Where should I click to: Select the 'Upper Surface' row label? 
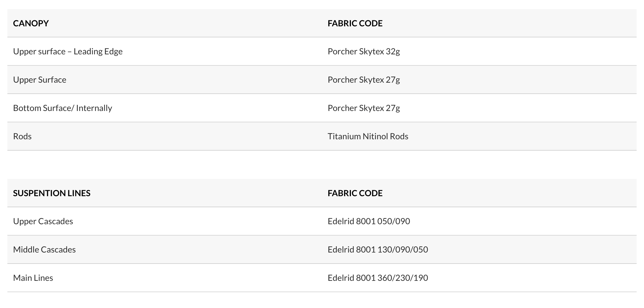point(40,80)
